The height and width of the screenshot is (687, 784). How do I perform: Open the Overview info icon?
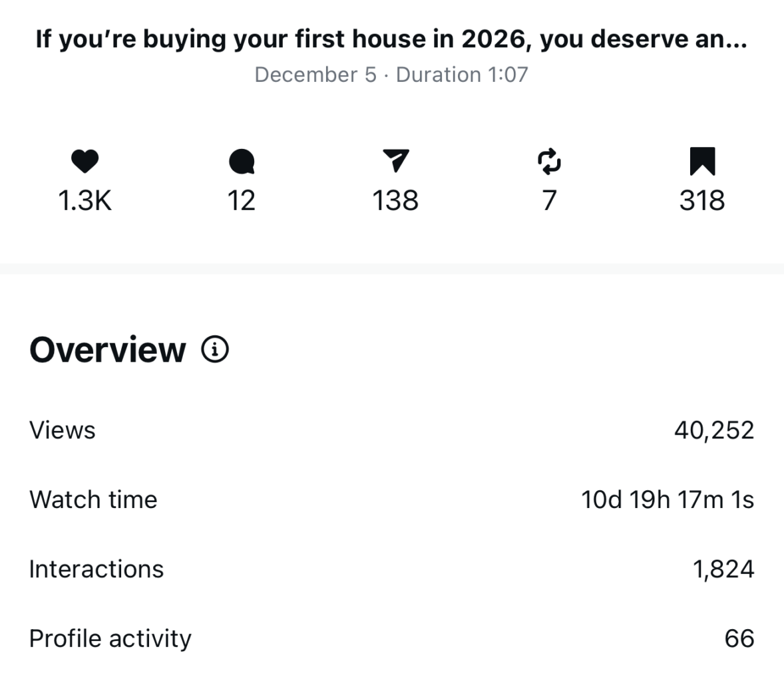coord(215,349)
